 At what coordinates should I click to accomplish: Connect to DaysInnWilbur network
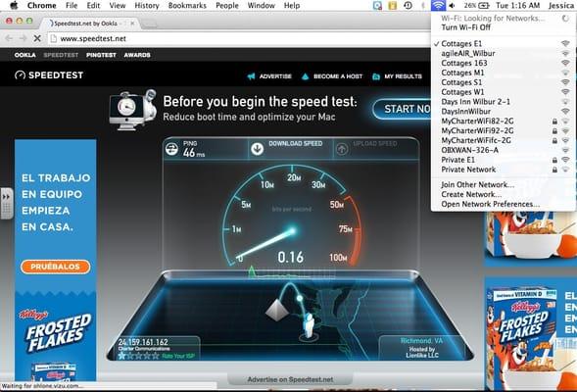tap(504, 111)
